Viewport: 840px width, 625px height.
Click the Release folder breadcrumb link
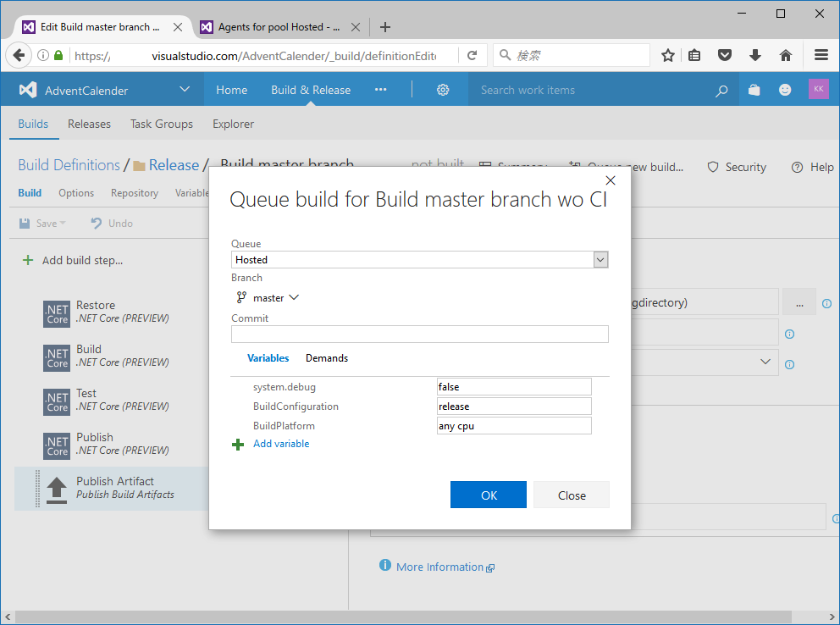click(x=174, y=165)
